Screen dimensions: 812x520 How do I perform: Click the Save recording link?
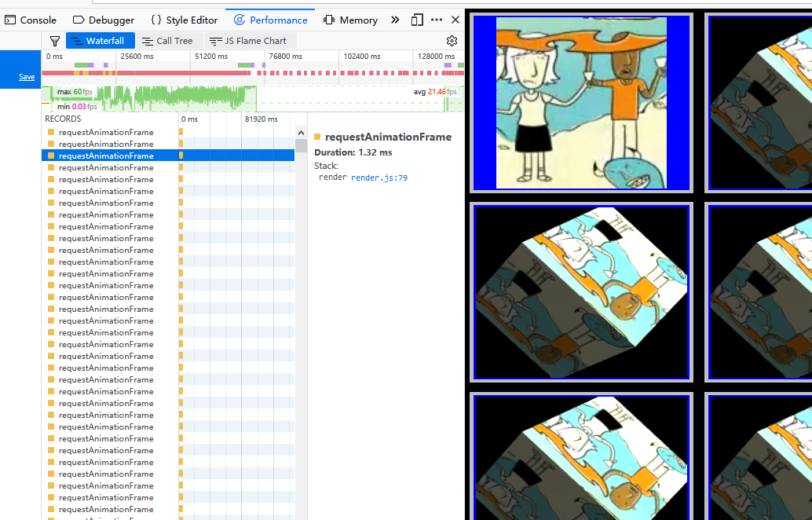pos(27,77)
